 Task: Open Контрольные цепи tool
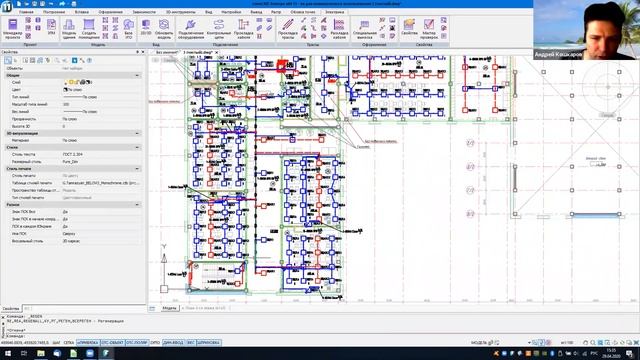point(219,29)
